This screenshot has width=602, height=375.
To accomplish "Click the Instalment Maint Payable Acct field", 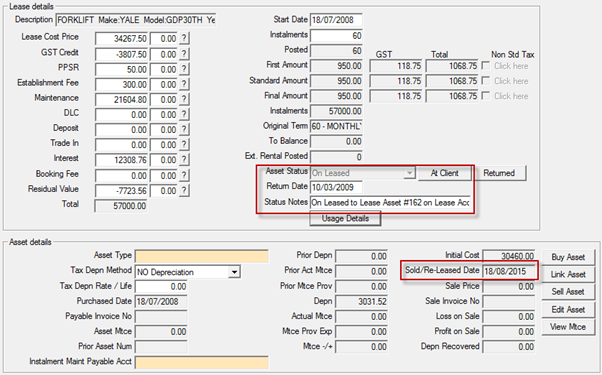I will (x=202, y=363).
